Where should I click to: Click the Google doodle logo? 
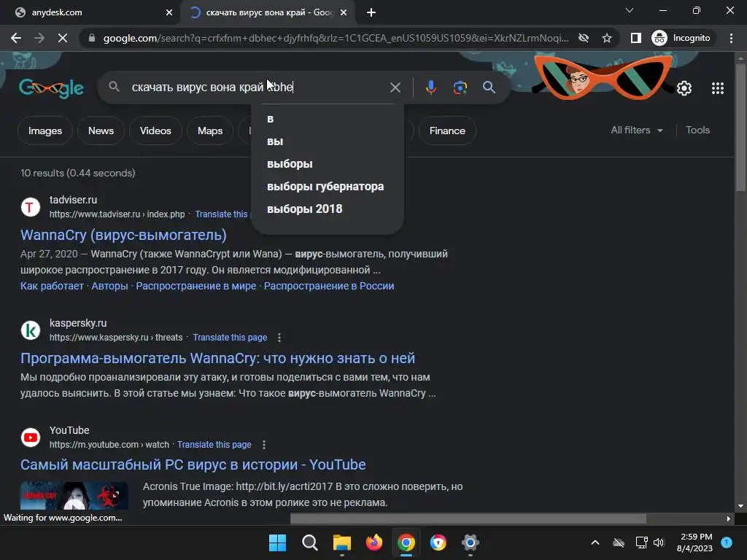pos(51,88)
